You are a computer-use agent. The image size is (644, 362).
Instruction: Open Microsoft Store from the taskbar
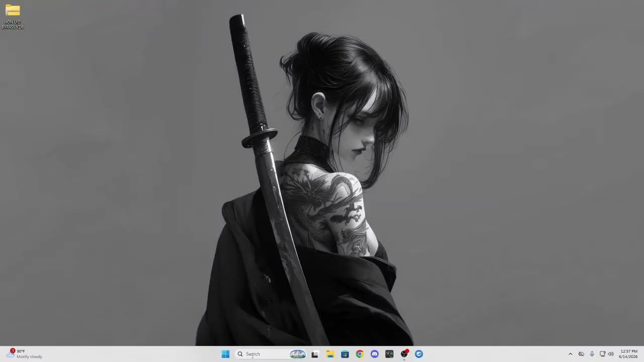click(345, 354)
